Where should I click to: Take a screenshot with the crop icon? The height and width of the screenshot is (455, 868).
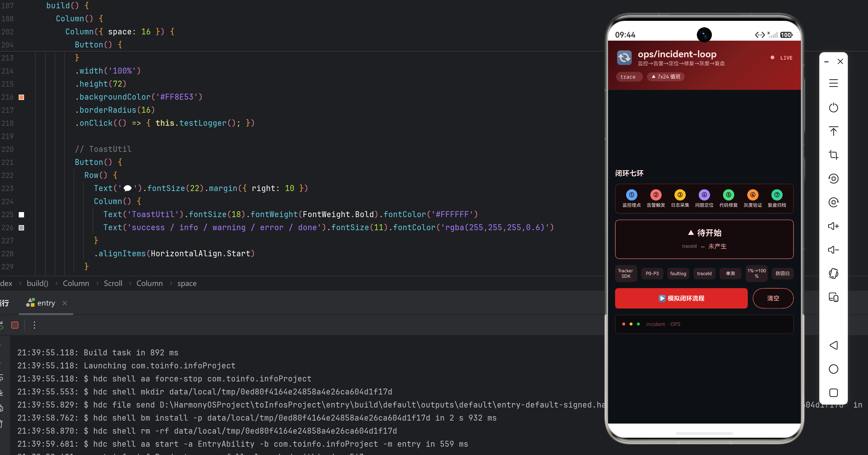[833, 155]
